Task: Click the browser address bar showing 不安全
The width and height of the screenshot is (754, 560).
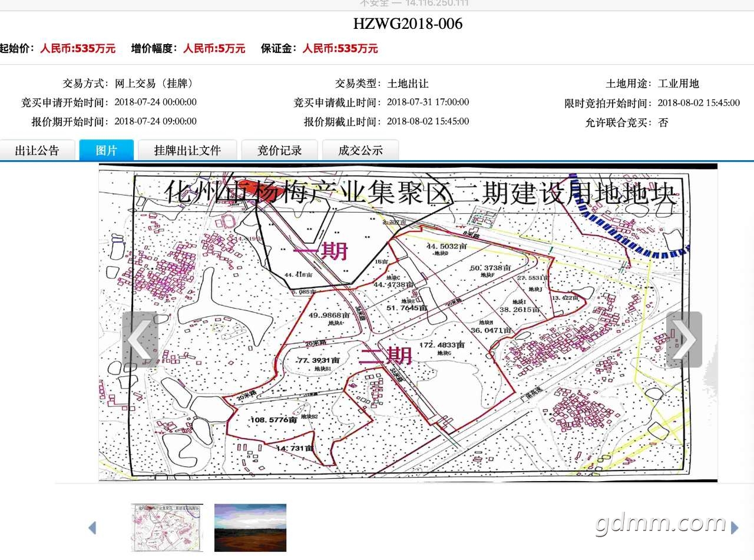Action: coord(414,4)
